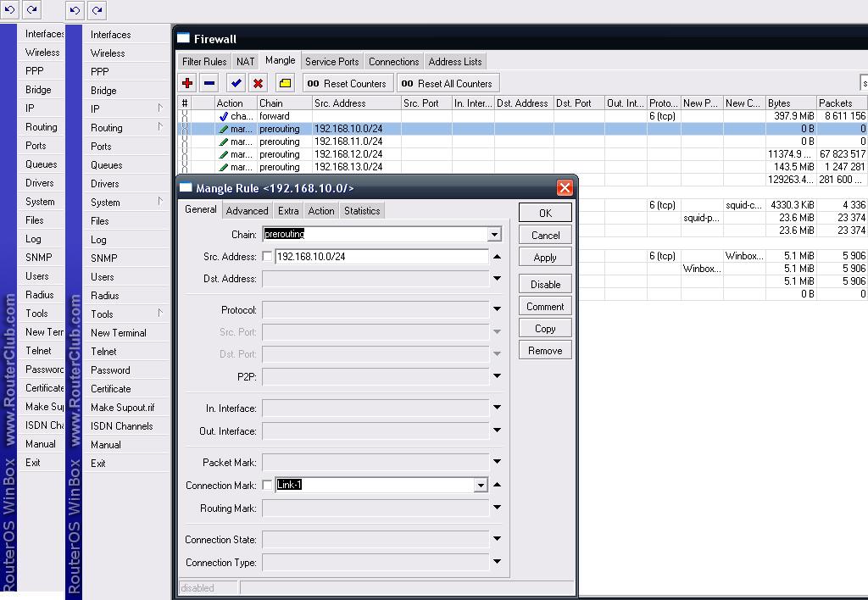This screenshot has height=600, width=868.
Task: Click the blue minus remove rule icon
Action: (x=209, y=83)
